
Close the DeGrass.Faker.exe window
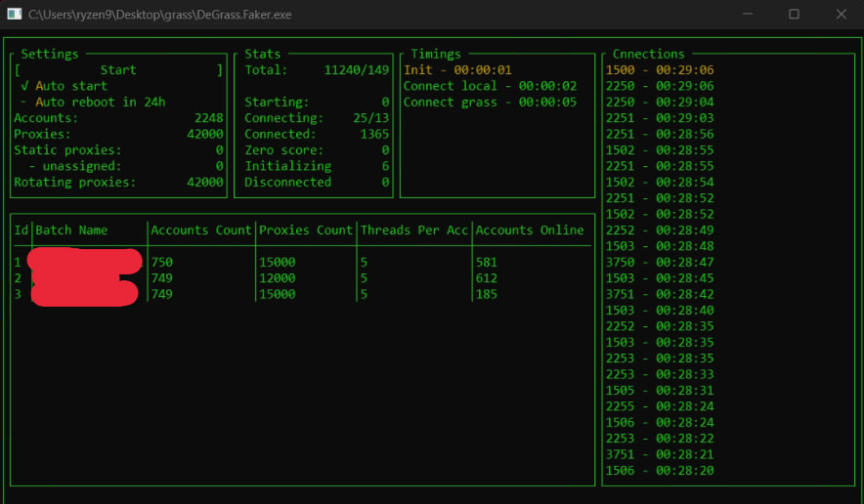click(x=841, y=15)
